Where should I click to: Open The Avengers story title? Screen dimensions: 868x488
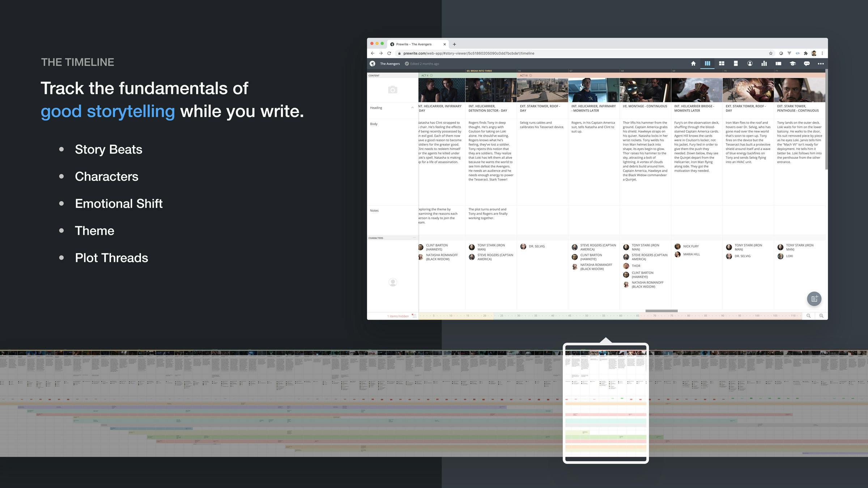pos(390,64)
